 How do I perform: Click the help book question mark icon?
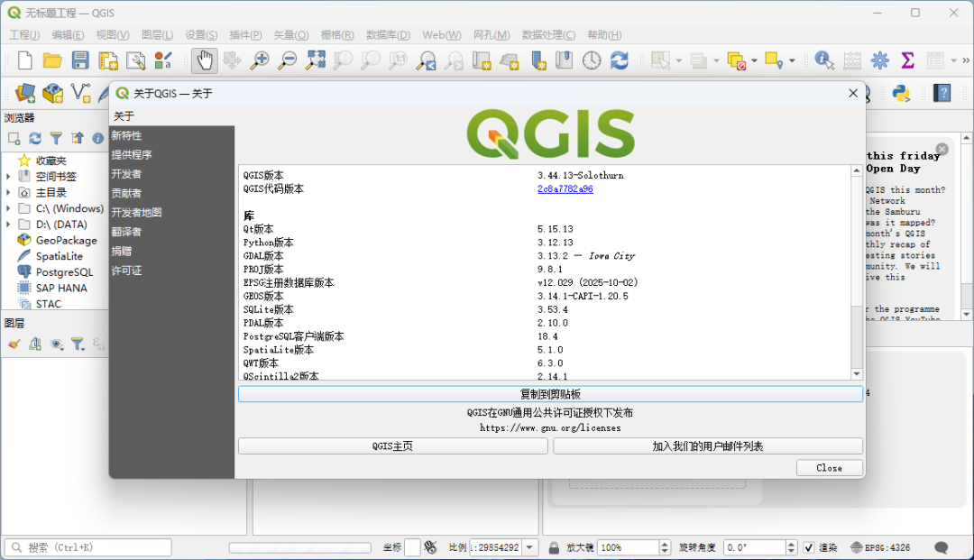coord(942,93)
